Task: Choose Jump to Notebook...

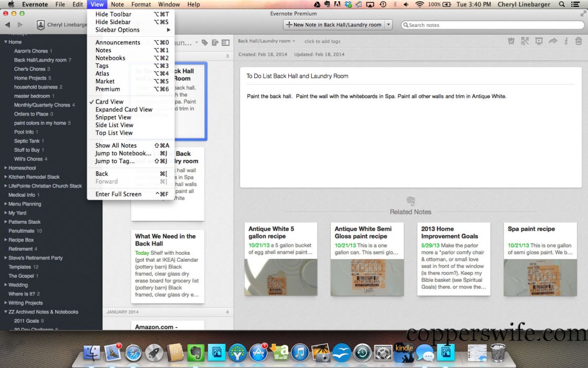Action: pos(131,154)
